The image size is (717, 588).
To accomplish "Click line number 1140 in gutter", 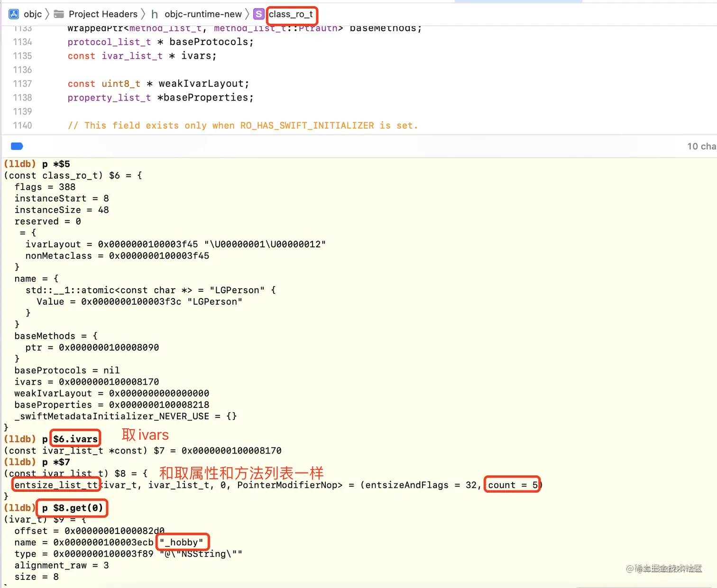I will click(23, 126).
